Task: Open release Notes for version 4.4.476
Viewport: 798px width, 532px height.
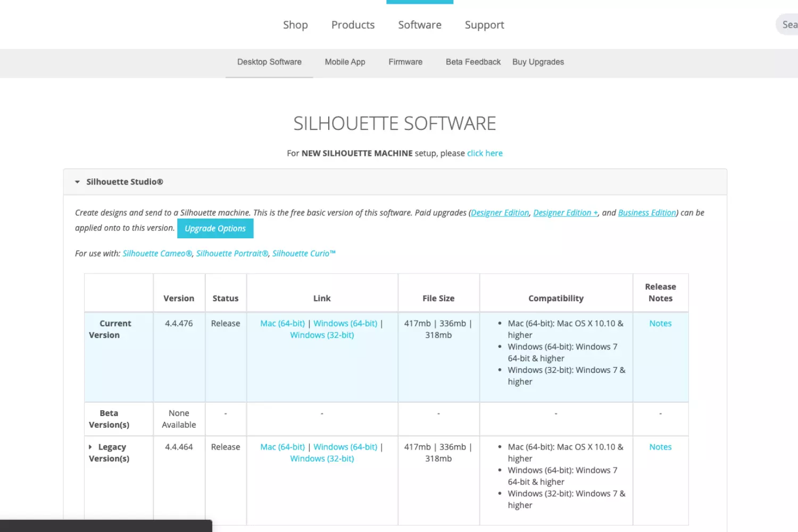Action: [660, 323]
